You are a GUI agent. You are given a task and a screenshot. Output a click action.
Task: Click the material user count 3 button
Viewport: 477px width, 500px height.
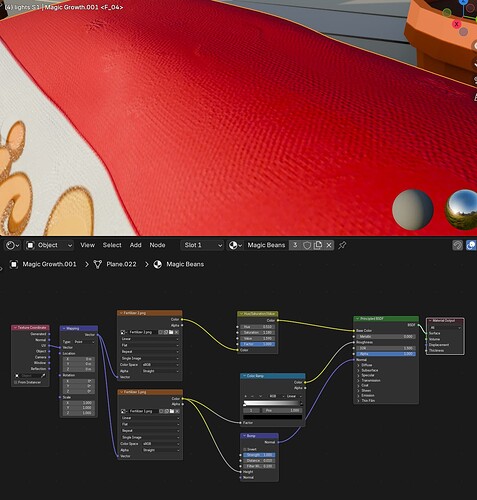coord(295,245)
